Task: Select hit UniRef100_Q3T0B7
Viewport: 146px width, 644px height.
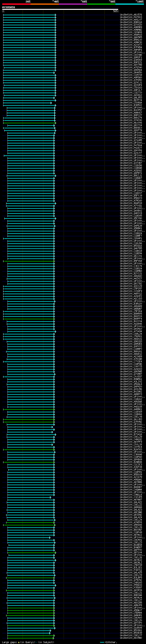Action: point(131,163)
